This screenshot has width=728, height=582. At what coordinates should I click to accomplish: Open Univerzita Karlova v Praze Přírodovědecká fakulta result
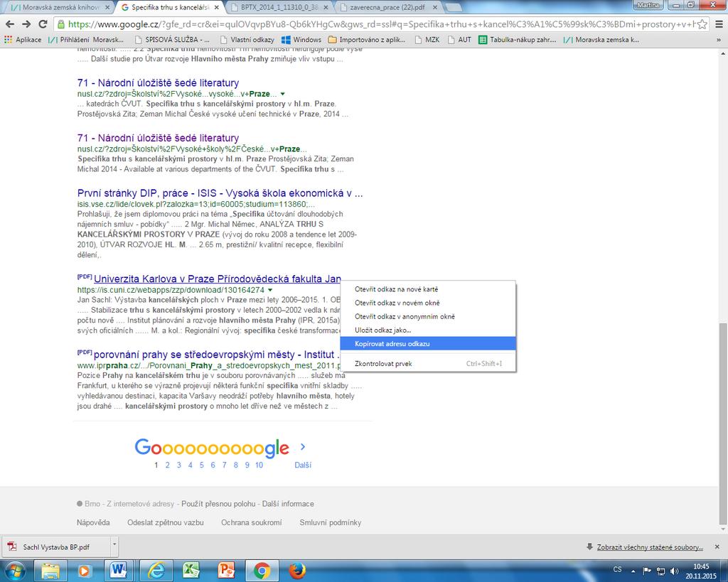(218, 279)
